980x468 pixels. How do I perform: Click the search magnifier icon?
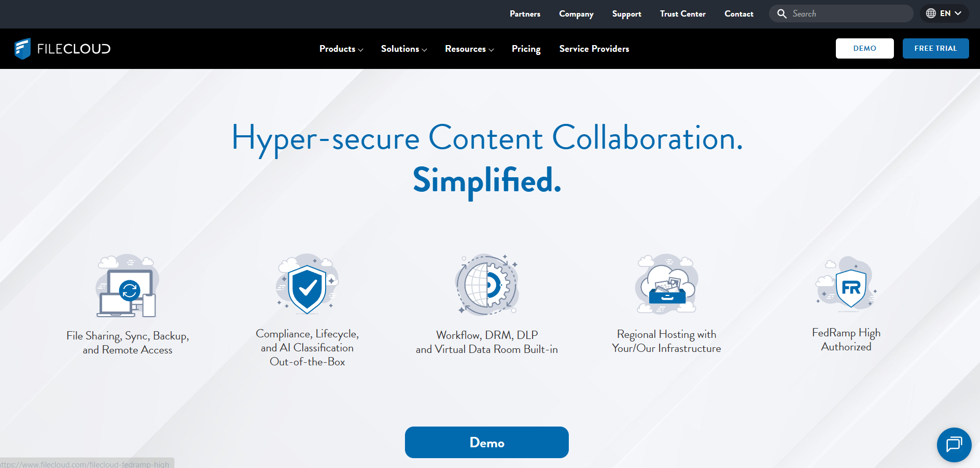click(782, 13)
